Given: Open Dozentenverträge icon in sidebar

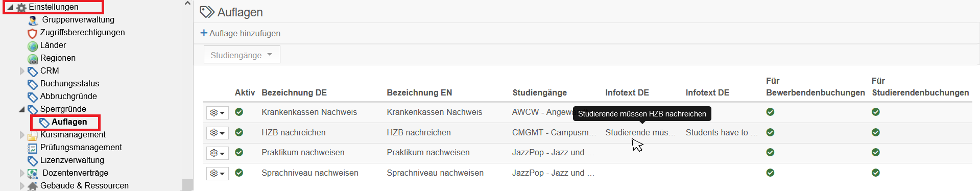Looking at the screenshot, I should click(33, 174).
